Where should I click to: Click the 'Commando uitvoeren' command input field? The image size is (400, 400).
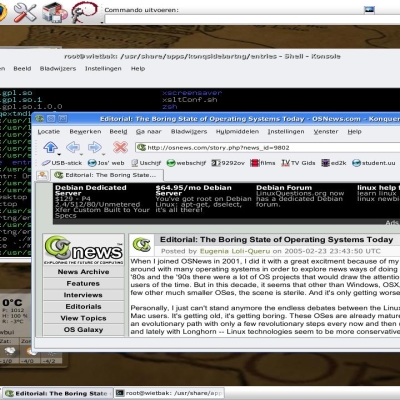pos(252,19)
